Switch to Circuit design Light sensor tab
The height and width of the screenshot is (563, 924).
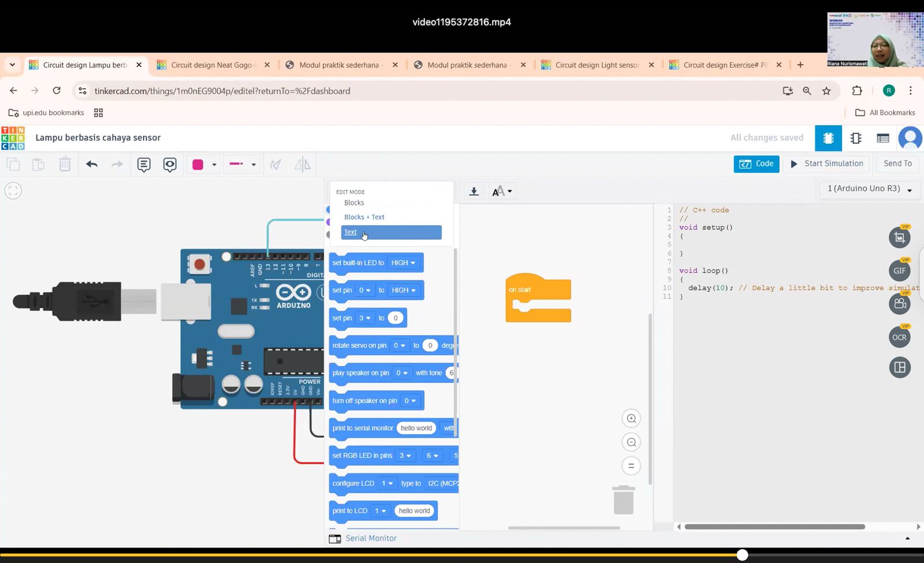coord(597,65)
